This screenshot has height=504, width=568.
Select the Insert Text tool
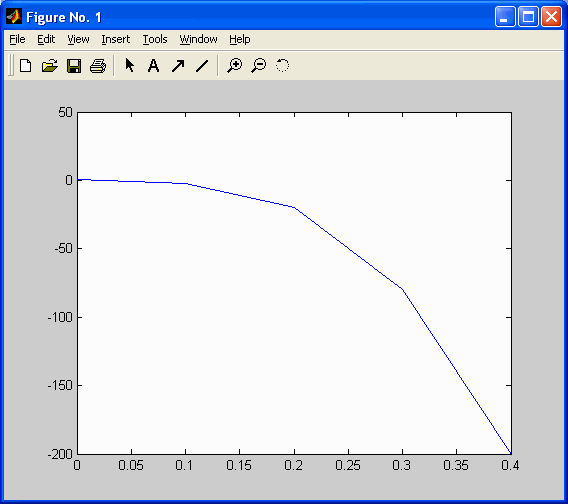click(x=154, y=66)
